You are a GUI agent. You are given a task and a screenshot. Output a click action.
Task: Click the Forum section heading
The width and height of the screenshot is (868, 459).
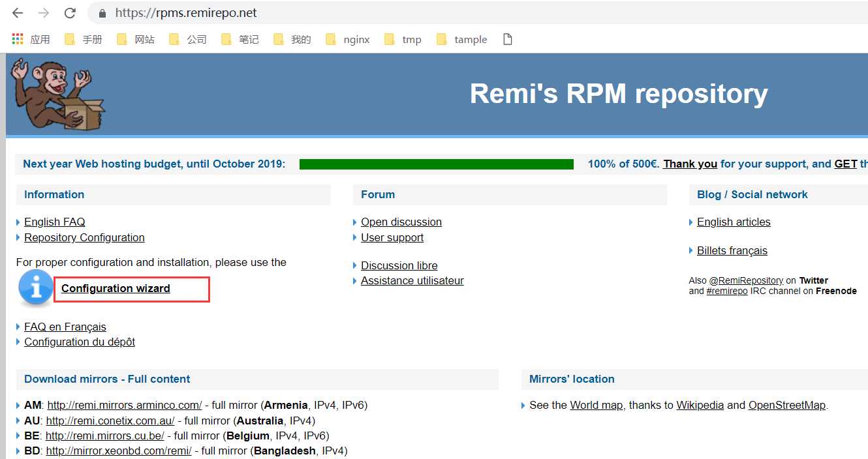point(378,194)
